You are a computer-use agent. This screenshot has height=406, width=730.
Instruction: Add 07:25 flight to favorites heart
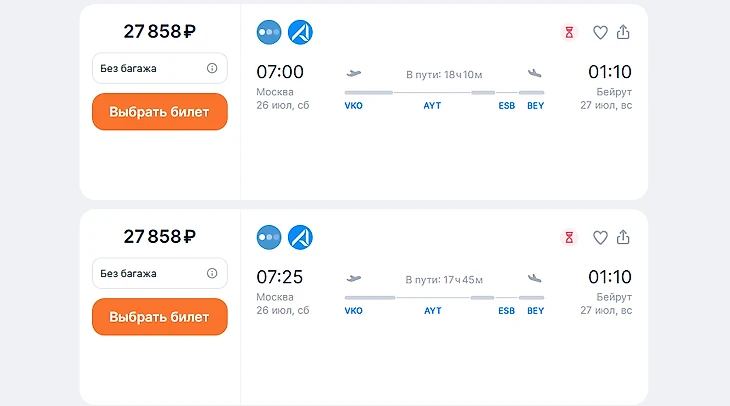[x=600, y=237]
